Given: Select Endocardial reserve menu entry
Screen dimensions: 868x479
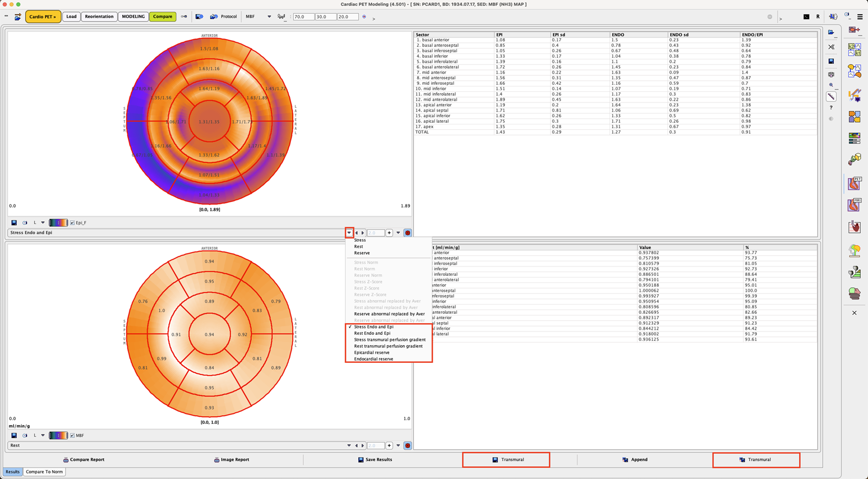Looking at the screenshot, I should 374,359.
